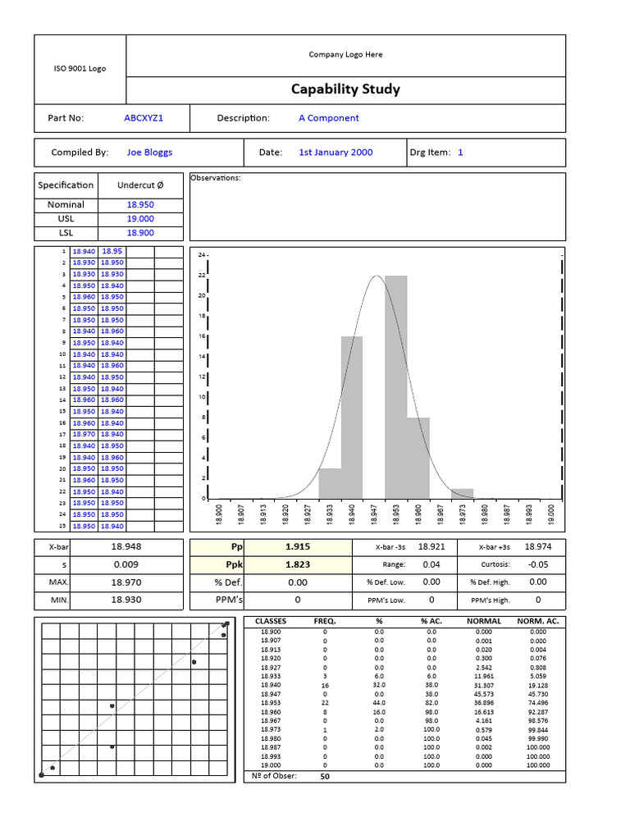The height and width of the screenshot is (840, 630).
Task: Select the s value 0.009
Action: tap(126, 564)
